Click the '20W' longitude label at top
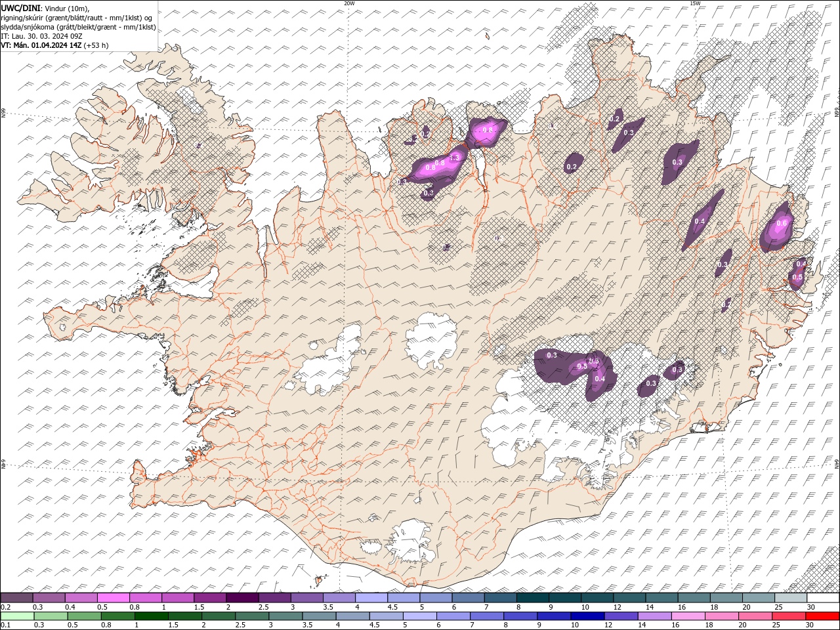The height and width of the screenshot is (630, 840). pos(349,3)
